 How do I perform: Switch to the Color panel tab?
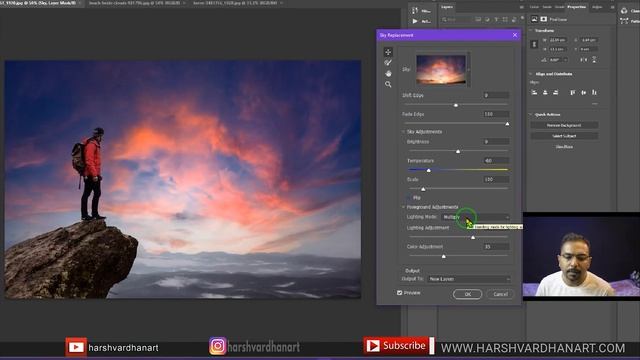point(534,7)
